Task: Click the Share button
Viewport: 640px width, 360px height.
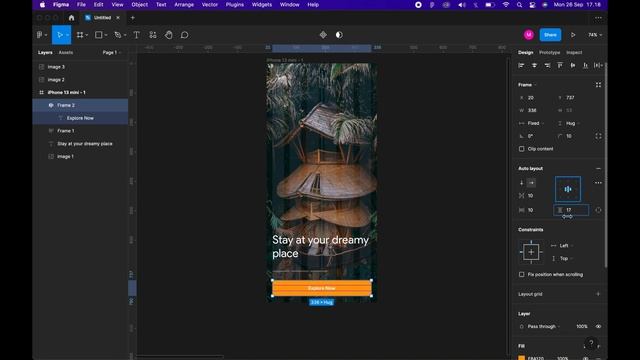Action: 550,35
